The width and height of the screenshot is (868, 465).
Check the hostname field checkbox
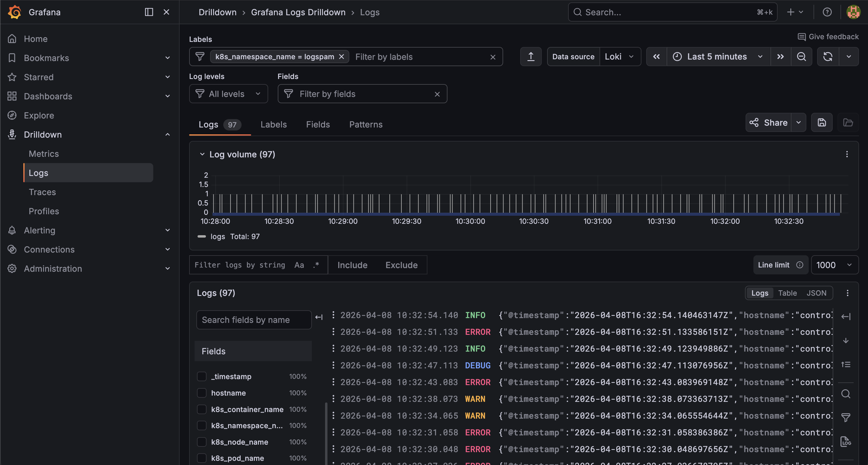pos(201,393)
